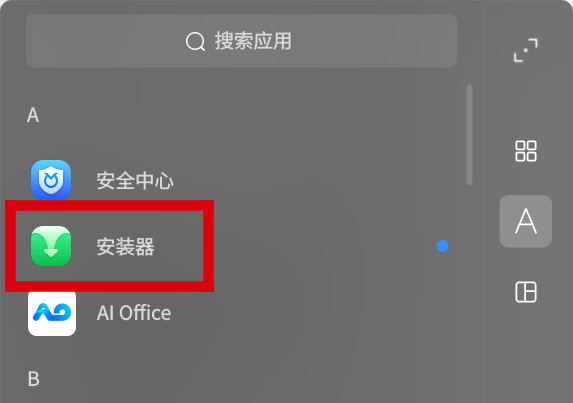
Task: Open letter index from section header A
Action: [x=33, y=115]
